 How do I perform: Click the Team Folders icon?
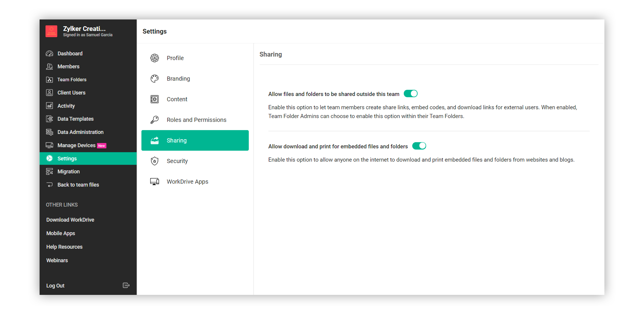tap(50, 80)
